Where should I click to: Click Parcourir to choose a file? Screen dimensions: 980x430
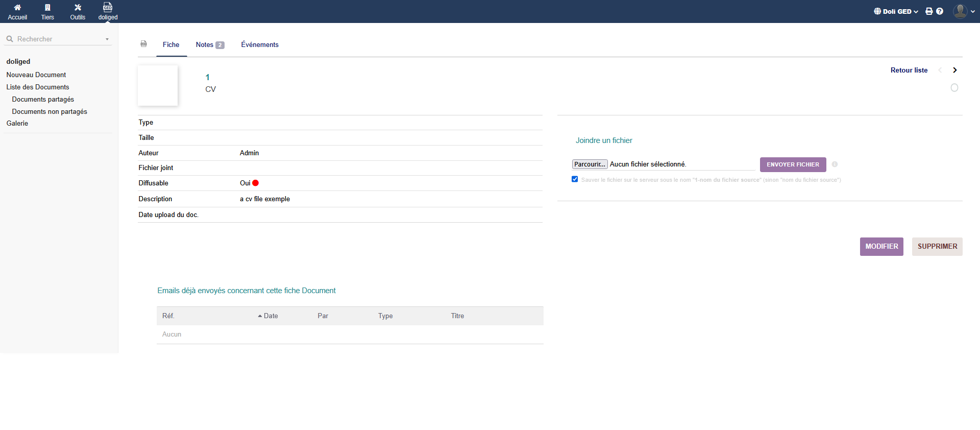(590, 164)
